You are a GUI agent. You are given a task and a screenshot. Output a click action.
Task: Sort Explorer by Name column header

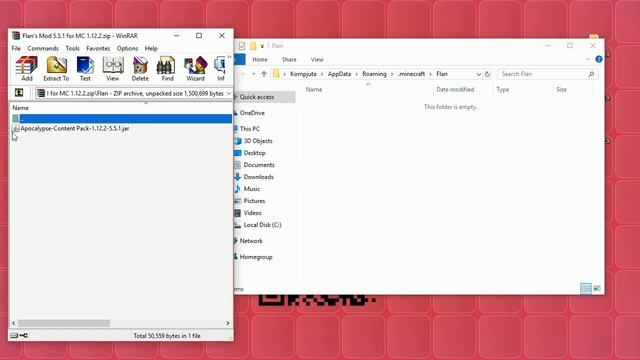pos(314,89)
